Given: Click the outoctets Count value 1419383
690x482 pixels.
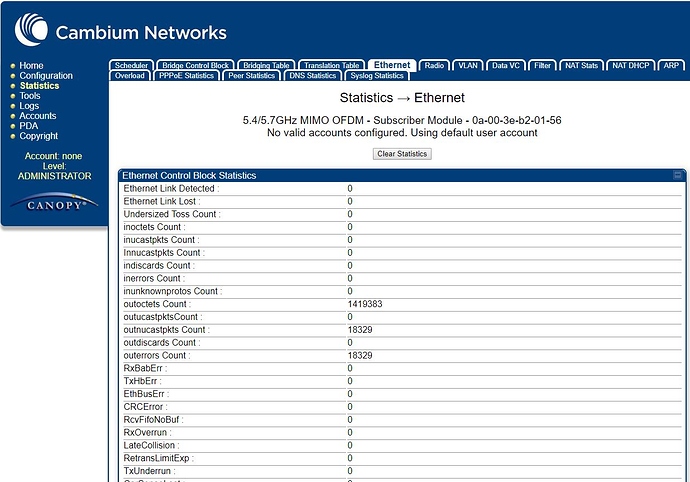Looking at the screenshot, I should 365,304.
